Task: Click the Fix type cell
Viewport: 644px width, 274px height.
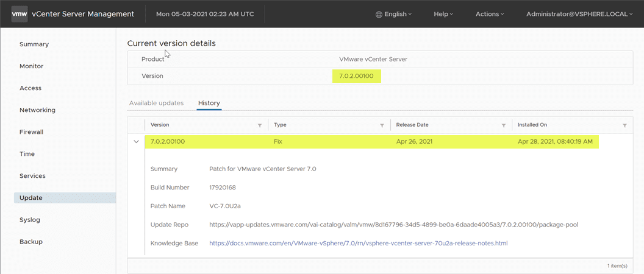Action: pyautogui.click(x=278, y=142)
